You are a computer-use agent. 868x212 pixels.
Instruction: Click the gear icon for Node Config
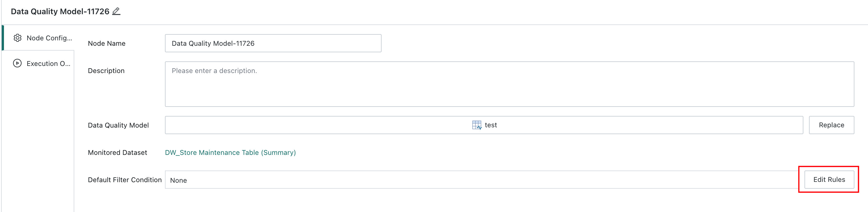coord(18,38)
